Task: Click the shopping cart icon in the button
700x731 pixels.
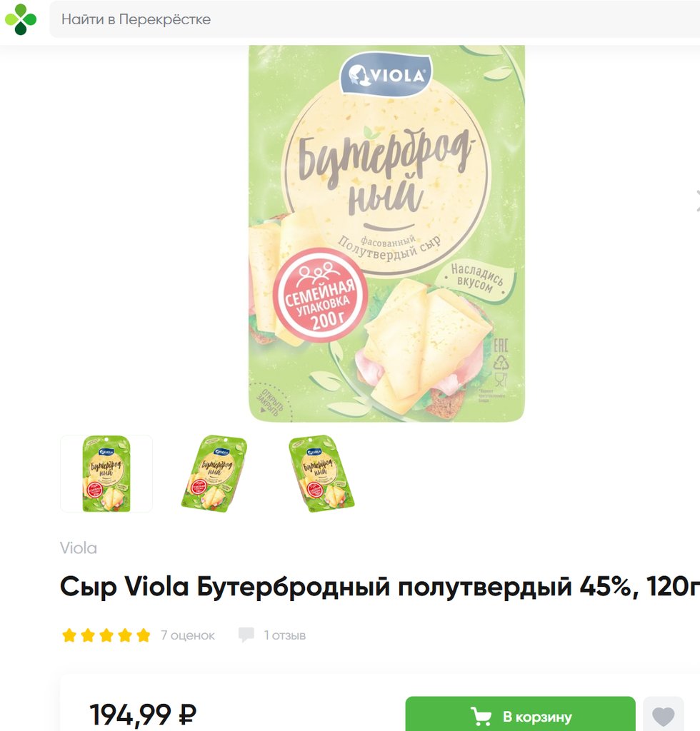Action: 480,716
